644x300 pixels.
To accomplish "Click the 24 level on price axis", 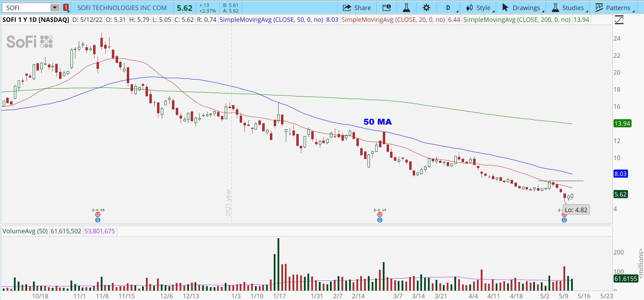I will (x=617, y=39).
